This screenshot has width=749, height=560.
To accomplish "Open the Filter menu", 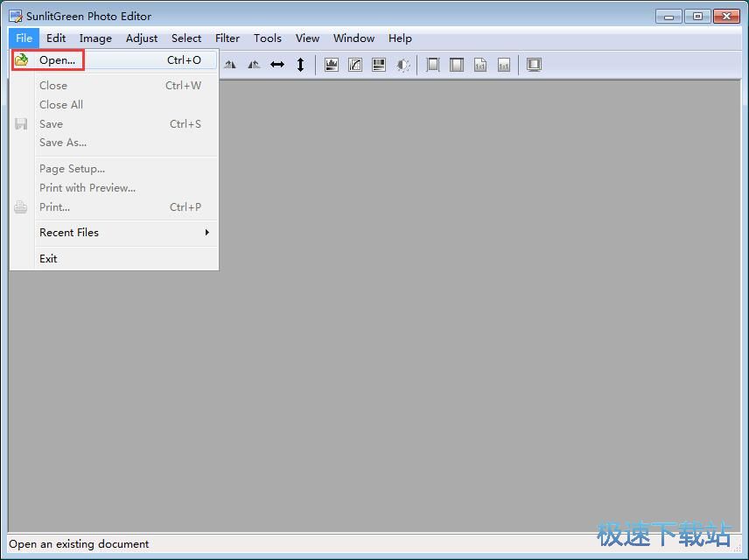I will pos(227,38).
